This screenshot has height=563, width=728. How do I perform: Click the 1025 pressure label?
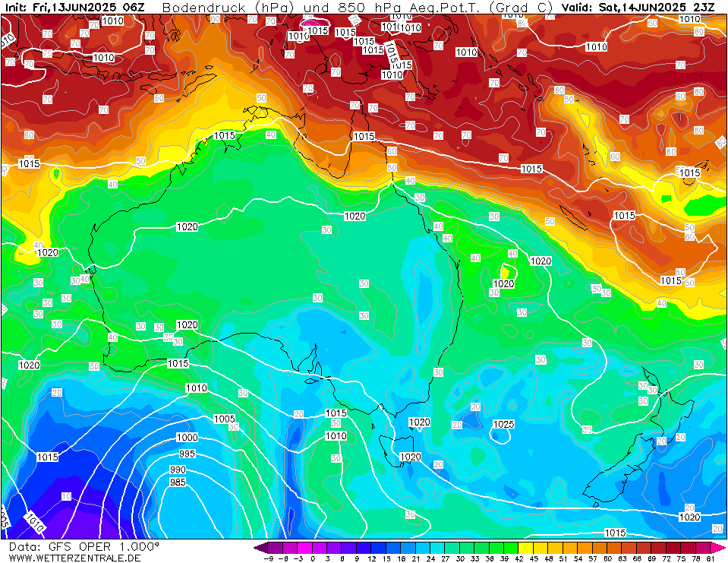(x=503, y=424)
